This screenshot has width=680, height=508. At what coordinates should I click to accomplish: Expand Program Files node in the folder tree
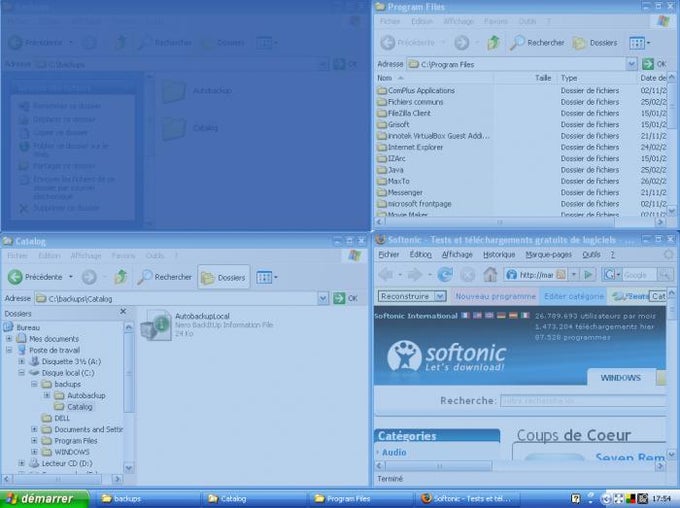click(x=34, y=440)
